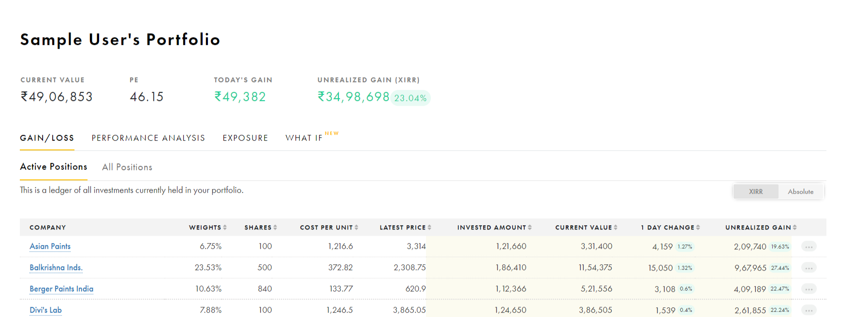Open more options for Balkrishna Inds. row
The width and height of the screenshot is (868, 317).
coord(809,268)
